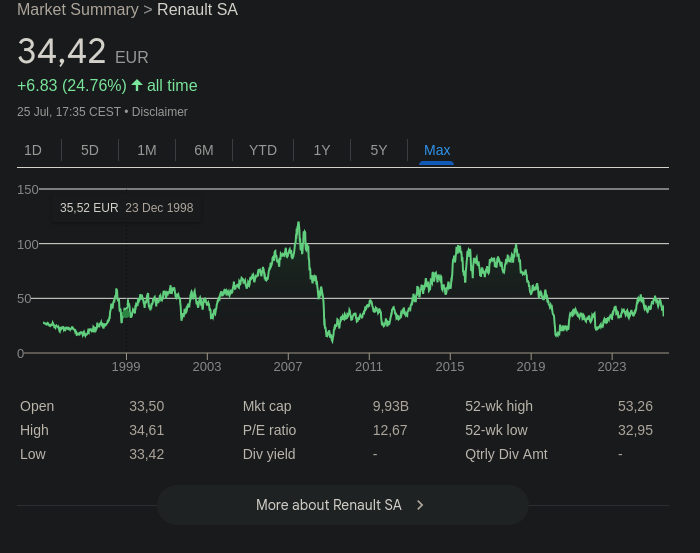Click the Open value 33,50
Image resolution: width=700 pixels, height=553 pixels.
pos(146,406)
